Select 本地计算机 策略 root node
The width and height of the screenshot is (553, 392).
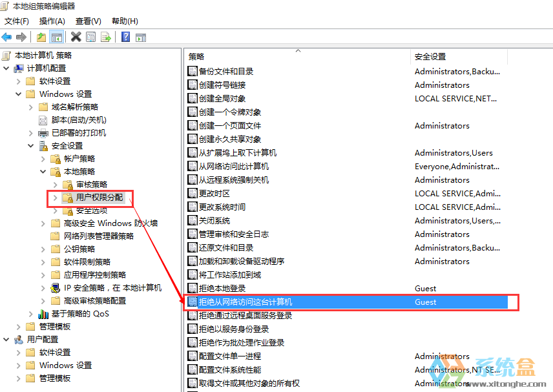tap(43, 56)
